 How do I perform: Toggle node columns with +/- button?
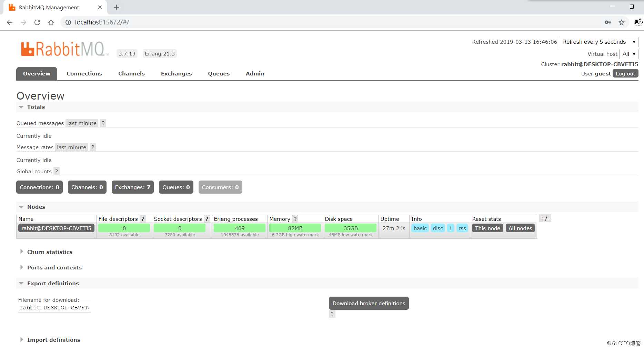tap(545, 219)
